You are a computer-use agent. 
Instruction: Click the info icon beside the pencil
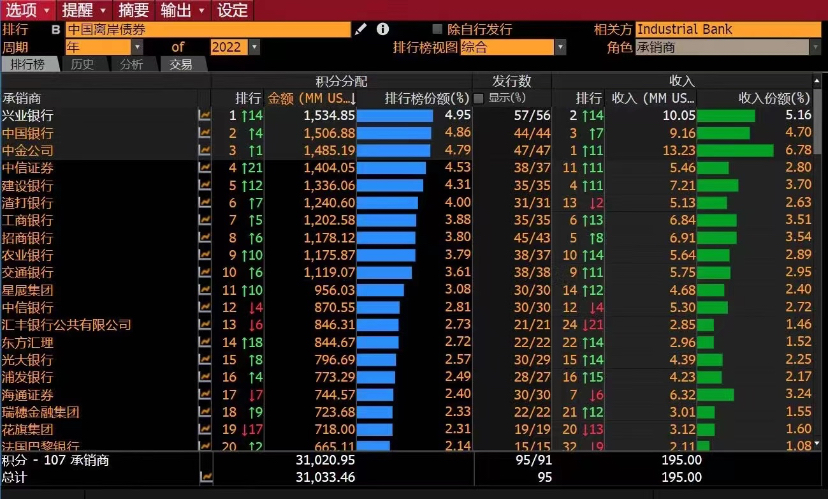(383, 29)
